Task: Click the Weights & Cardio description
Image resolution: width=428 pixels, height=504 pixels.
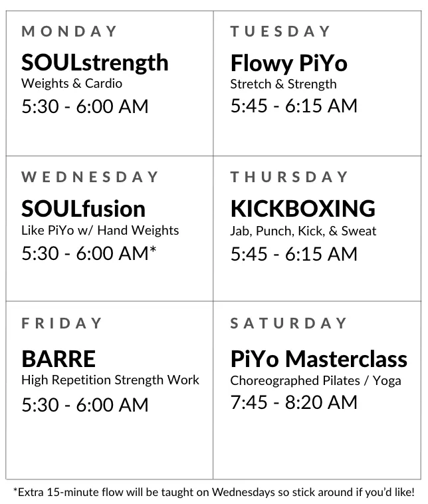Action: 72,84
